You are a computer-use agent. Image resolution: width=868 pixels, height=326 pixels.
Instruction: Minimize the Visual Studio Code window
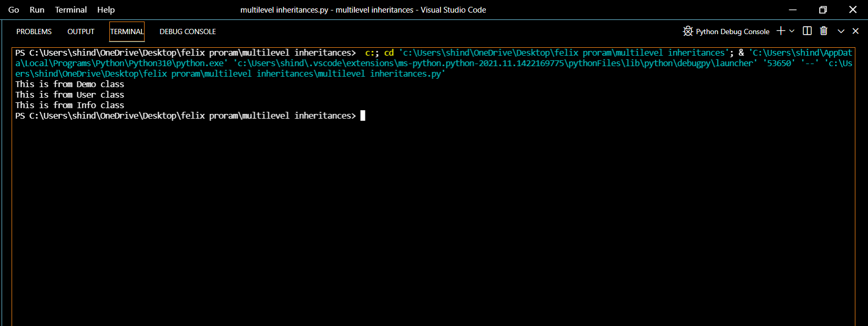pos(793,9)
